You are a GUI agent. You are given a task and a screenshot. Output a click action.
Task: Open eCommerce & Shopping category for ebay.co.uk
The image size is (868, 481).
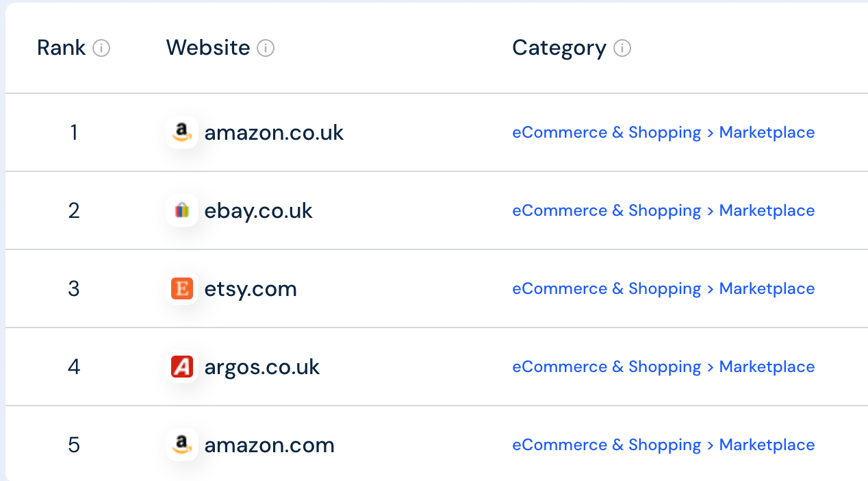(x=607, y=210)
